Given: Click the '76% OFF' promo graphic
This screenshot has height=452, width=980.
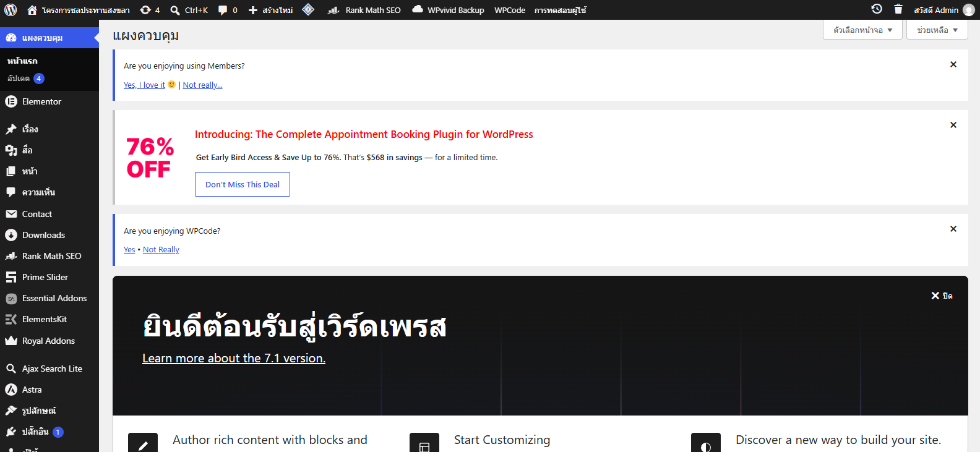Looking at the screenshot, I should (x=150, y=158).
